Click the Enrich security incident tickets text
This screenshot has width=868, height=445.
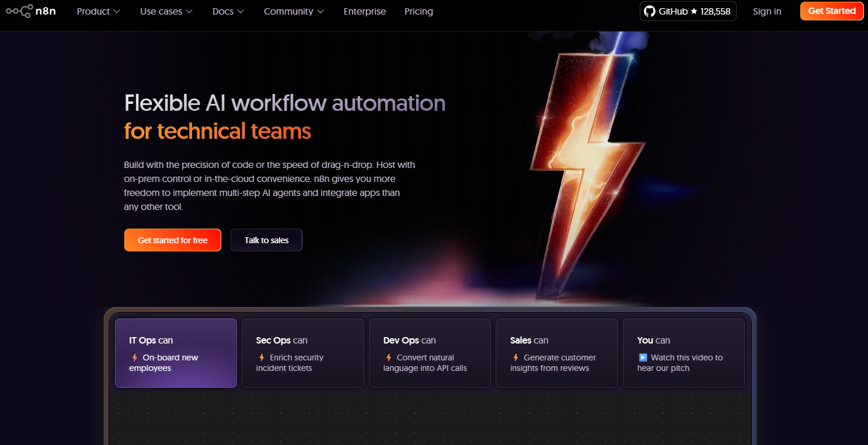point(290,363)
